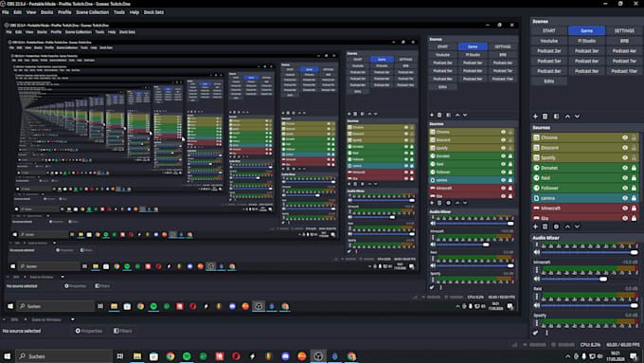
Task: Remove selected scene with main Scenes trash icon
Action: point(545,117)
